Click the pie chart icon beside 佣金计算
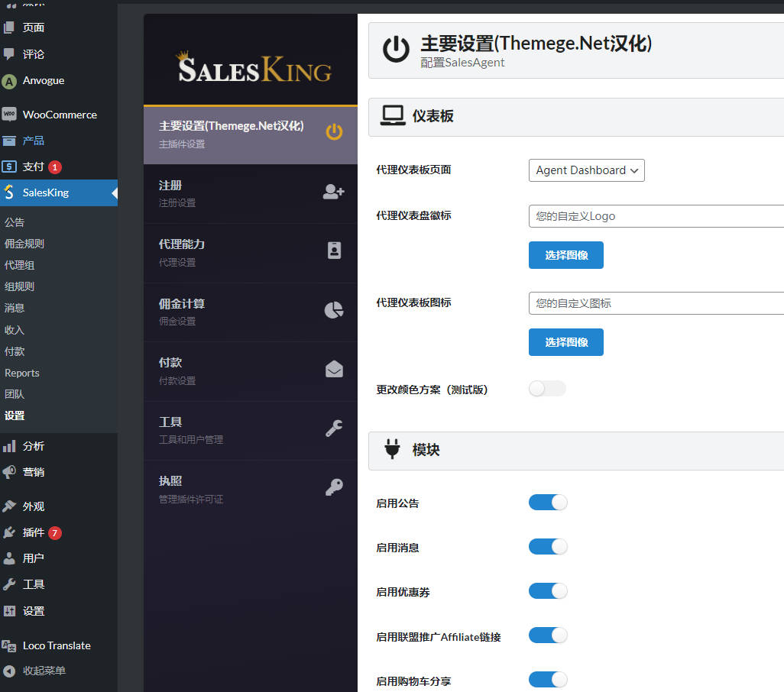Screen dimensions: 784x692 click(334, 310)
